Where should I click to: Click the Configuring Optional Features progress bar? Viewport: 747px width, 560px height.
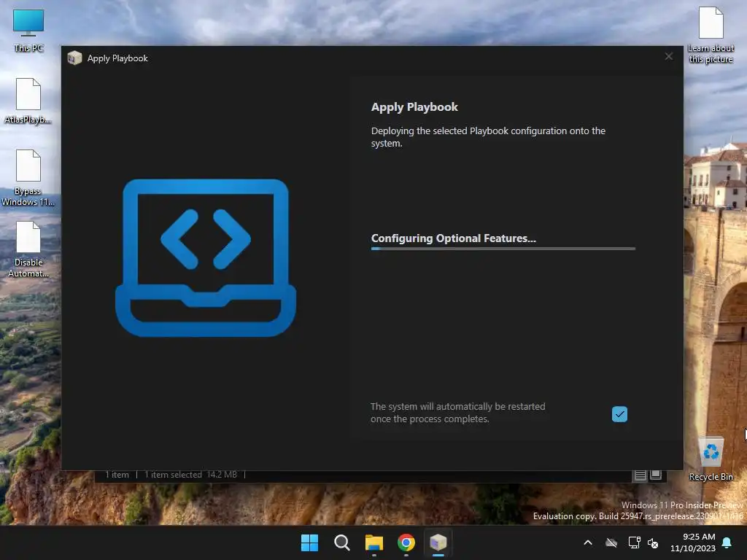coord(503,249)
